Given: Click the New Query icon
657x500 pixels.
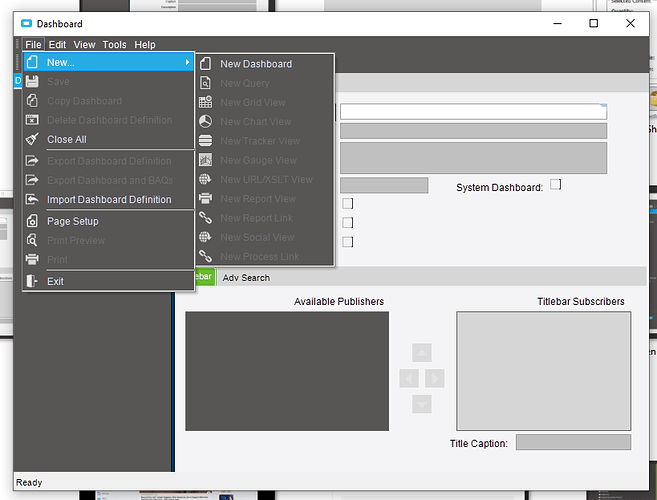Looking at the screenshot, I should pos(205,83).
